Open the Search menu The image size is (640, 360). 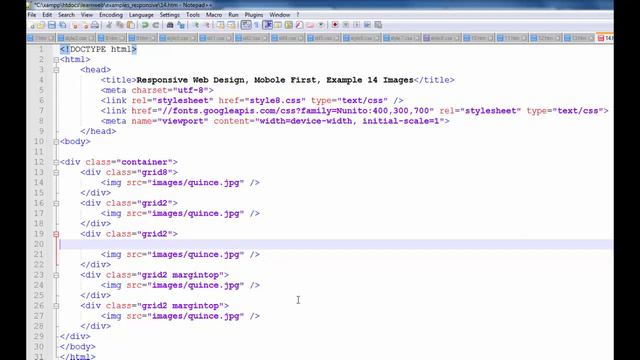pos(66,15)
